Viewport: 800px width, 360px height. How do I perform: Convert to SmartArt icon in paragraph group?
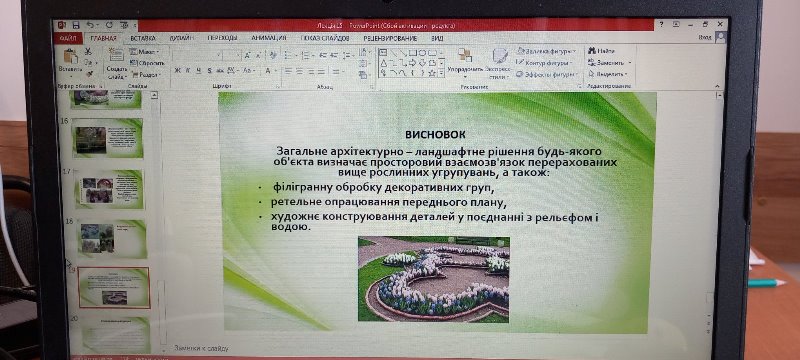click(x=364, y=75)
